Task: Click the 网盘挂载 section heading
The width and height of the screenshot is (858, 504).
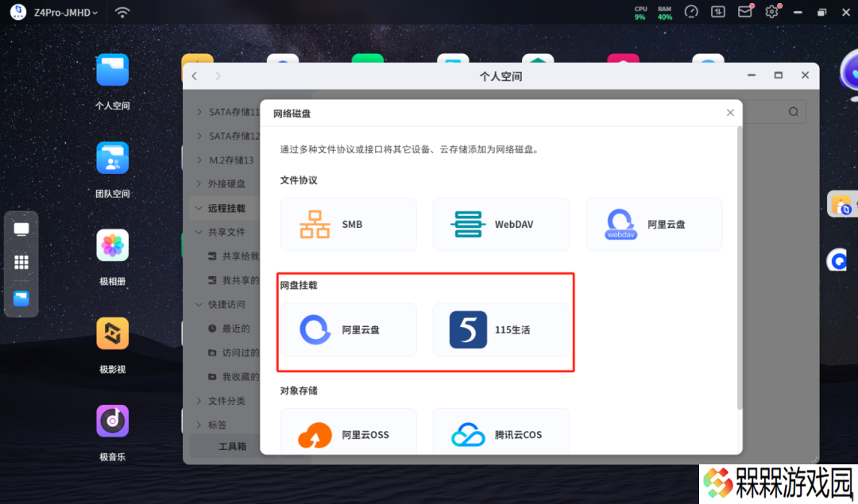Action: [x=299, y=286]
